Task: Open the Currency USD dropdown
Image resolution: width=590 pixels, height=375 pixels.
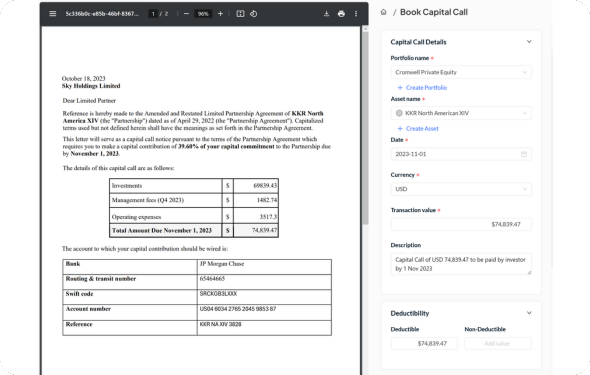Action: 461,189
